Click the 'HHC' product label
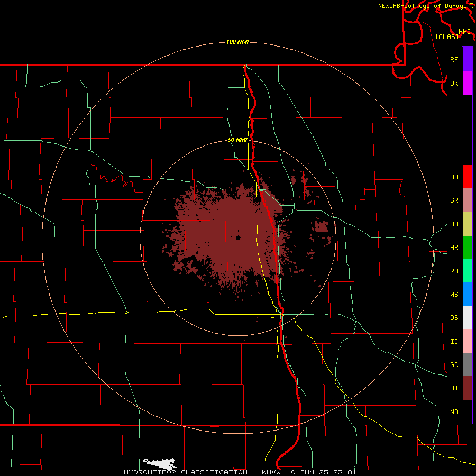This screenshot has width=476, height=476. click(465, 32)
